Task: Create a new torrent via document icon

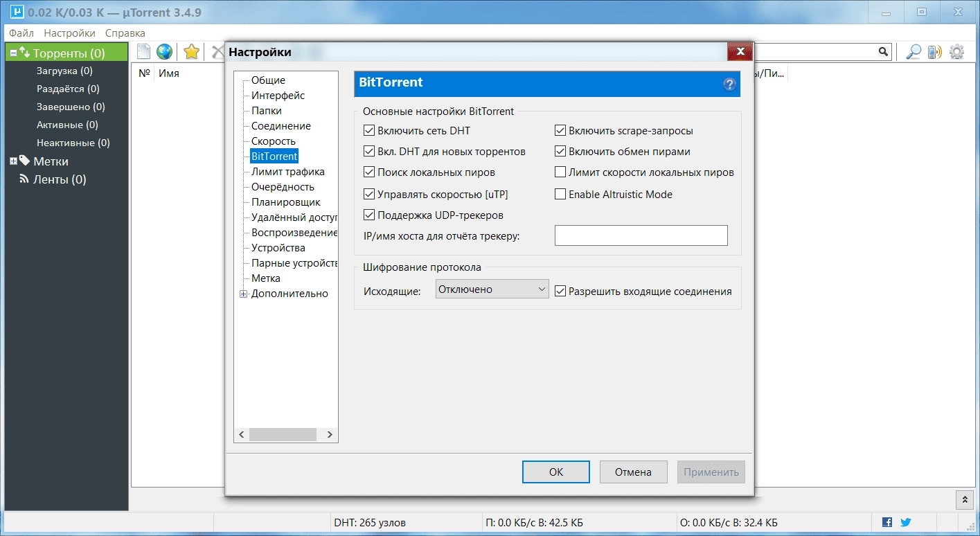Action: [143, 51]
